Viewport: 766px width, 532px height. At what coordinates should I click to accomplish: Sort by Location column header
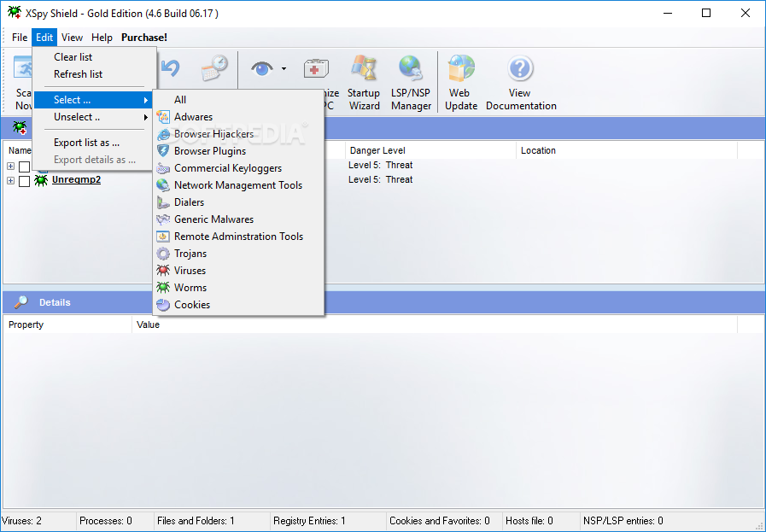click(626, 150)
